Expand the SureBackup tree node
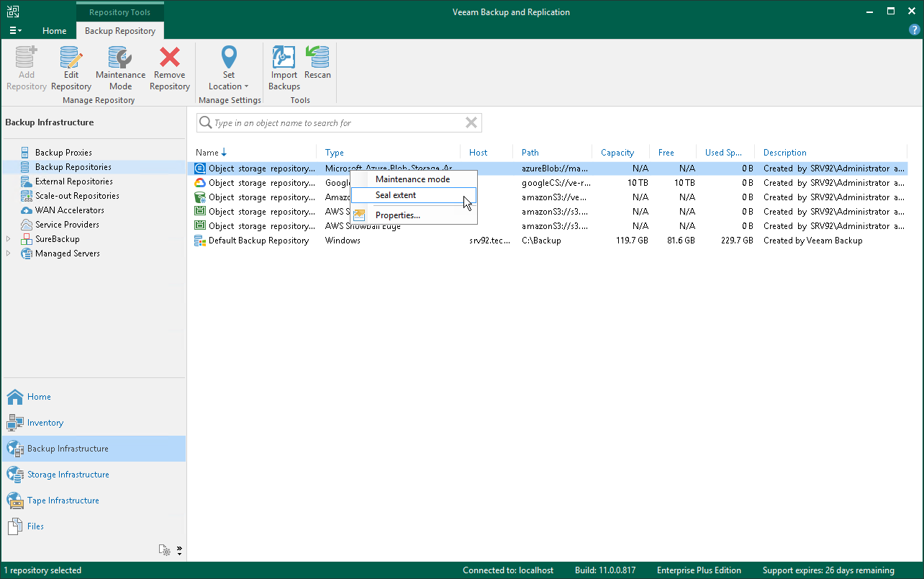The height and width of the screenshot is (579, 924). click(x=9, y=239)
